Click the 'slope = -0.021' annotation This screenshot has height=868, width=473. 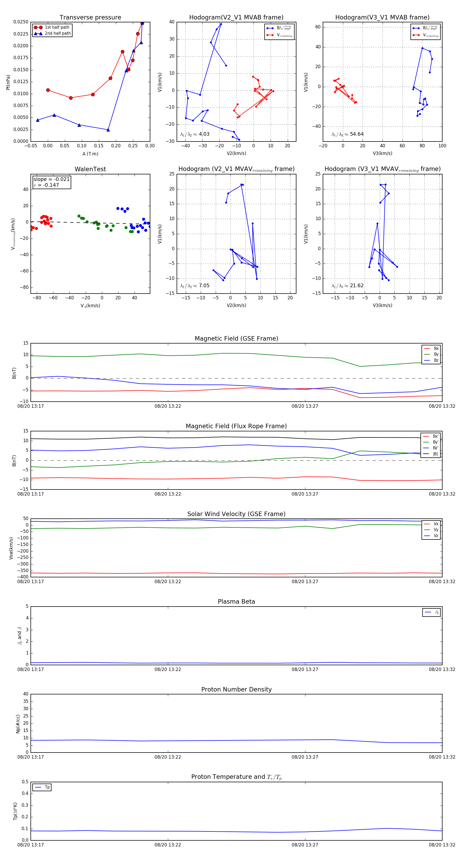point(52,179)
